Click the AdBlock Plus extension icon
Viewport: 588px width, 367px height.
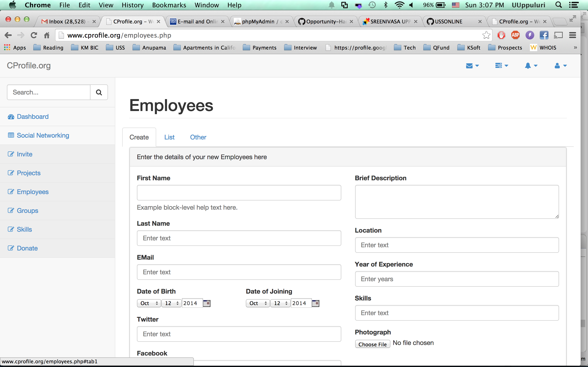(x=515, y=35)
